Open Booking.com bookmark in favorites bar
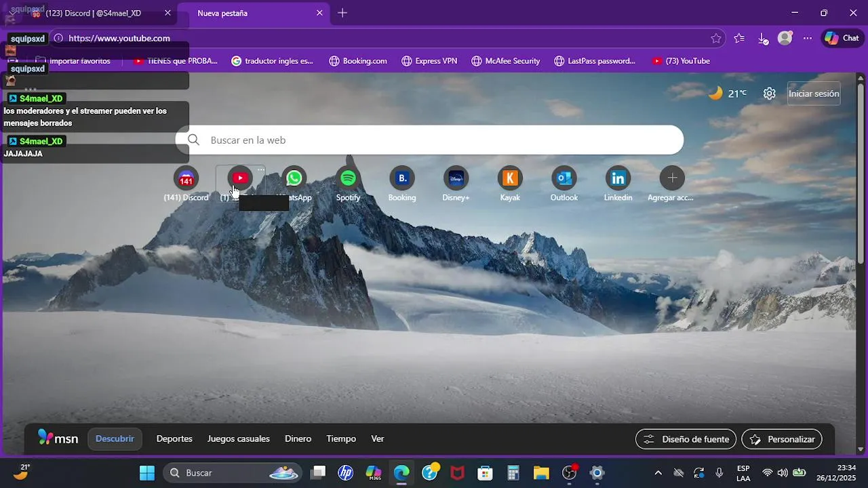The image size is (868, 488). point(358,61)
